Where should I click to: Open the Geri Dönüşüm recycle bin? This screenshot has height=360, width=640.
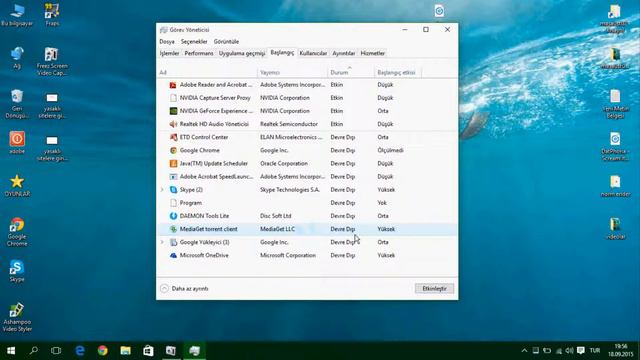pos(17,104)
